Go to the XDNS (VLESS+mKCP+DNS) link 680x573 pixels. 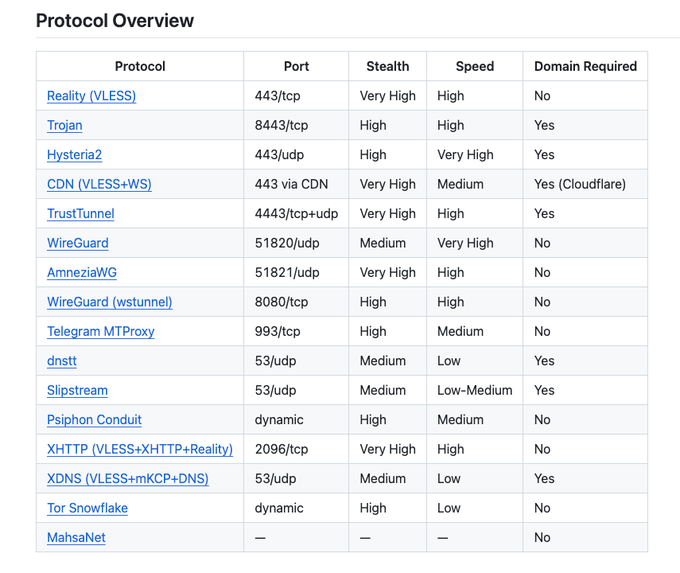128,479
